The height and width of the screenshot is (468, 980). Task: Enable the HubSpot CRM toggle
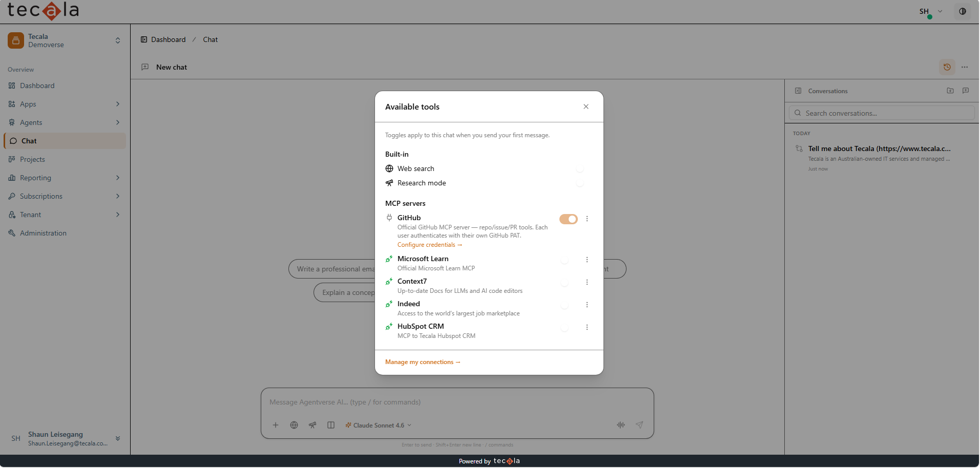pyautogui.click(x=568, y=328)
